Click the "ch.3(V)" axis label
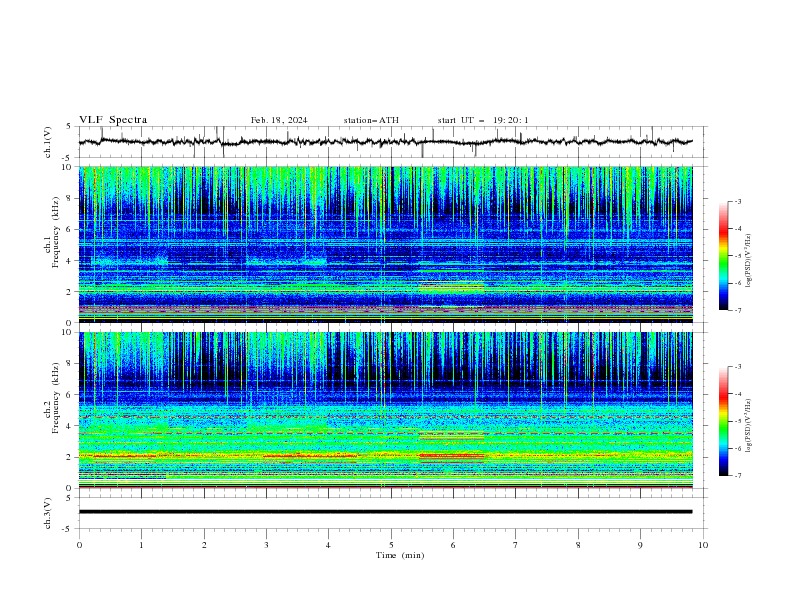 [48, 513]
